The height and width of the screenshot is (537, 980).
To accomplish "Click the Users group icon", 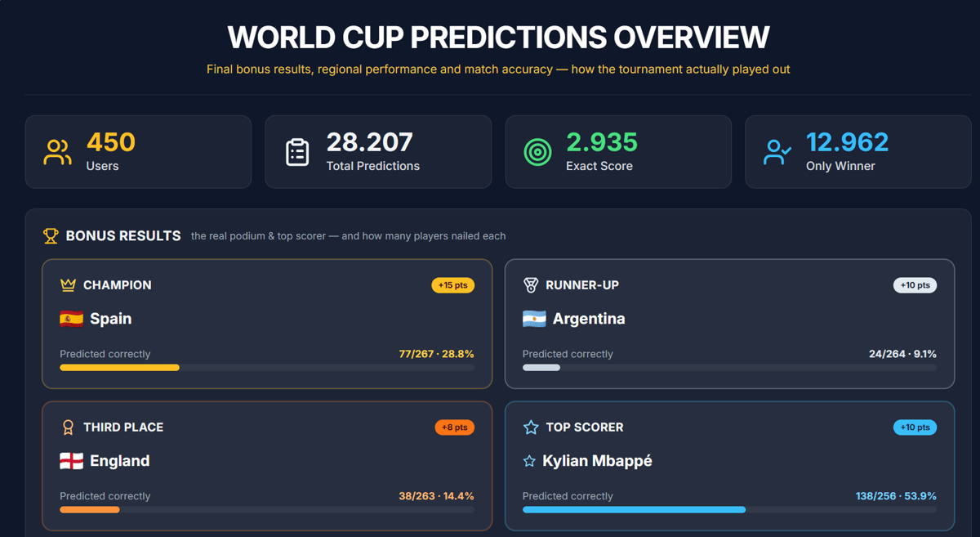I will (57, 152).
